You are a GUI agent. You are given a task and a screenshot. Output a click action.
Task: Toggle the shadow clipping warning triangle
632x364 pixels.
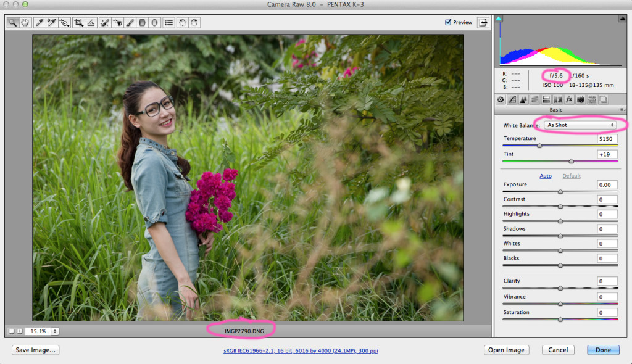[x=499, y=19]
